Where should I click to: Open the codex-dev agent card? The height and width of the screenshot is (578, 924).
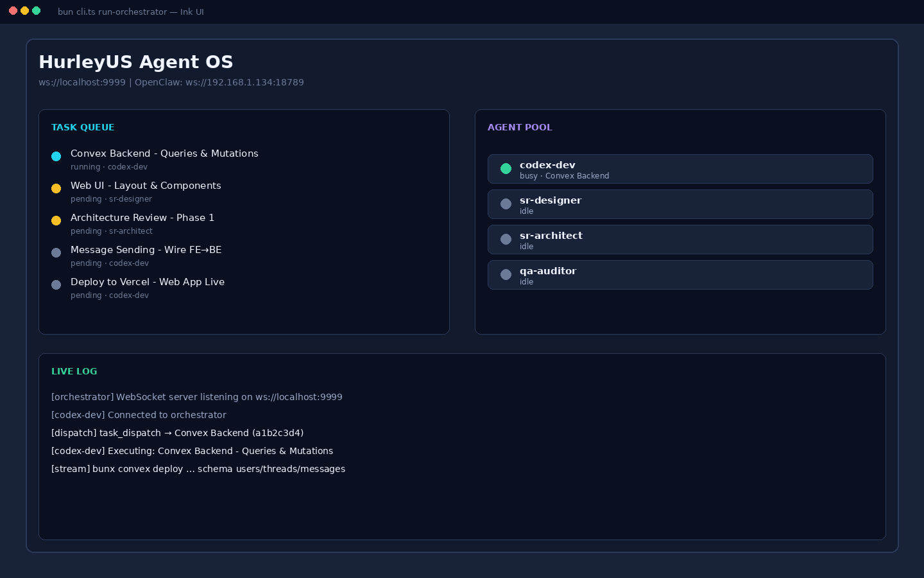[x=680, y=169]
